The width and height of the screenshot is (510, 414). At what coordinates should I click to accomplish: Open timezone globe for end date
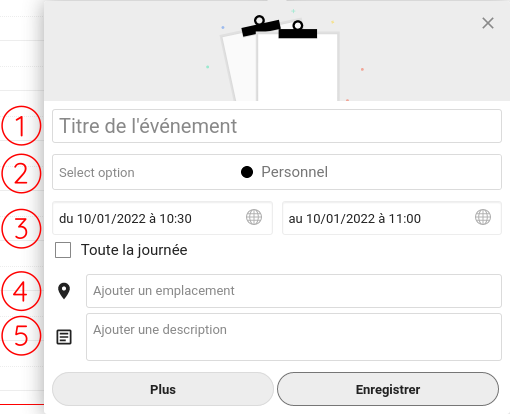click(483, 217)
